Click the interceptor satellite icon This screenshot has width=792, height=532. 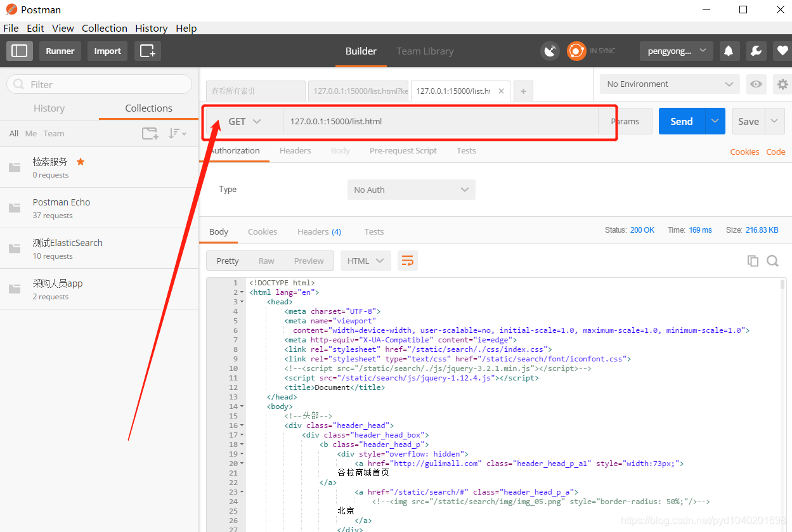coord(550,51)
